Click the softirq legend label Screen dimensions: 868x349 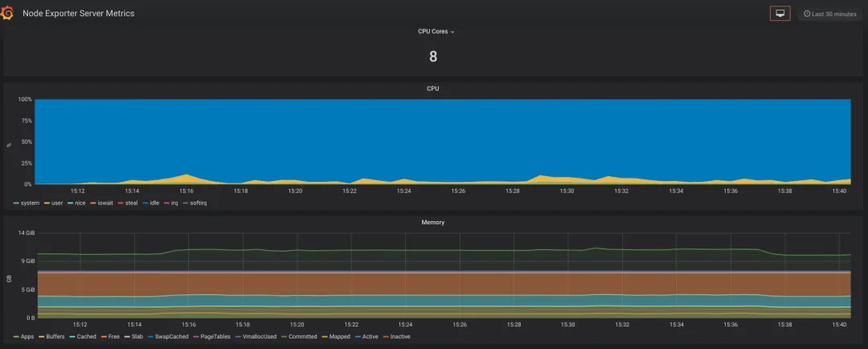[198, 203]
